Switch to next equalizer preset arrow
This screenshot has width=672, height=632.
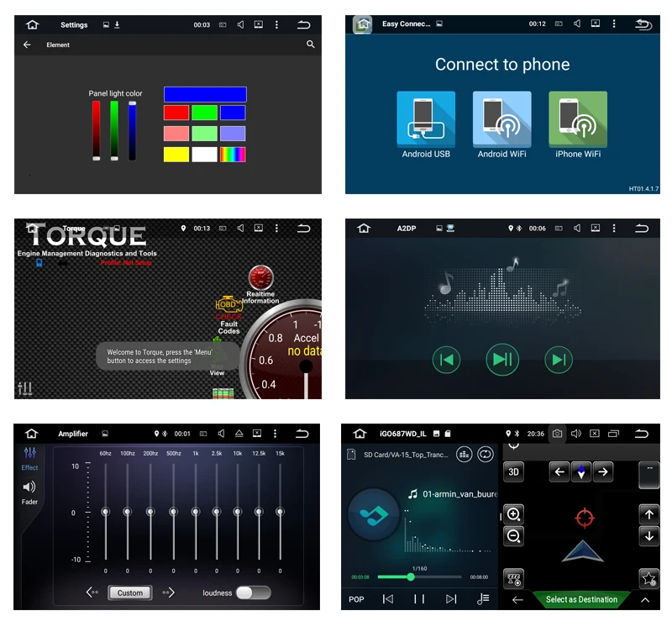click(x=168, y=592)
